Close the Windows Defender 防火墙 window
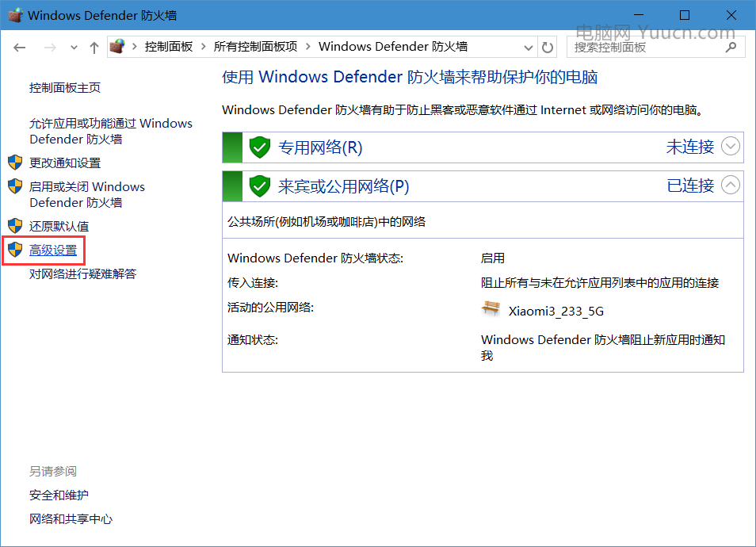This screenshot has width=756, height=547. click(x=731, y=15)
